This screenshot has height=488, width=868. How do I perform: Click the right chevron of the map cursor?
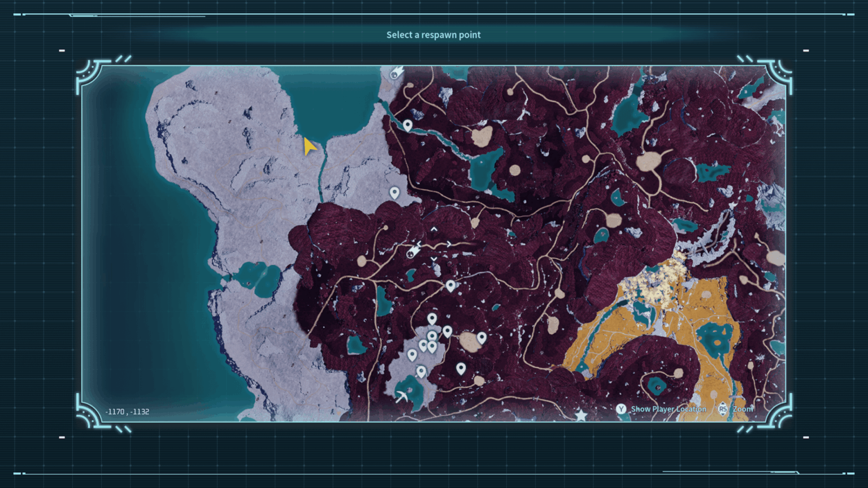click(x=449, y=244)
